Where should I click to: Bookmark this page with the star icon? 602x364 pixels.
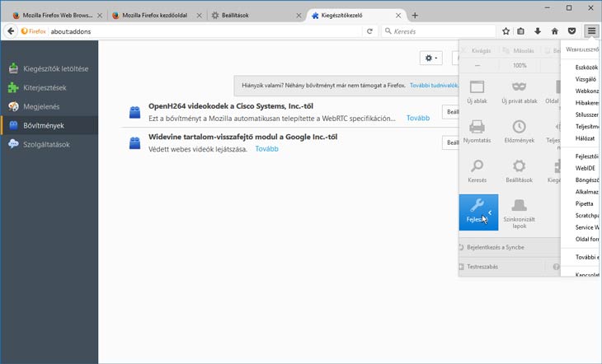(506, 31)
